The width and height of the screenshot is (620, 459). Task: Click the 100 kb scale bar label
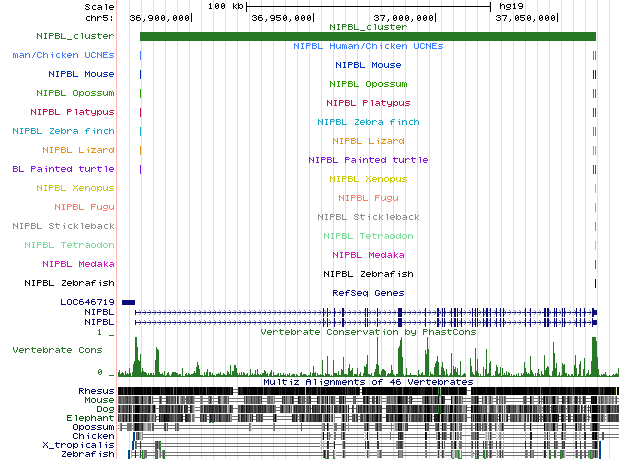click(224, 6)
